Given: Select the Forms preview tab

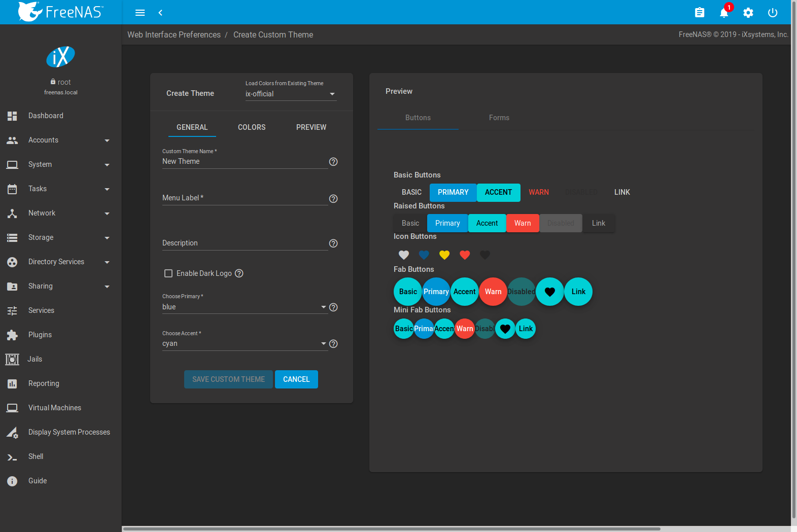Looking at the screenshot, I should coord(499,118).
